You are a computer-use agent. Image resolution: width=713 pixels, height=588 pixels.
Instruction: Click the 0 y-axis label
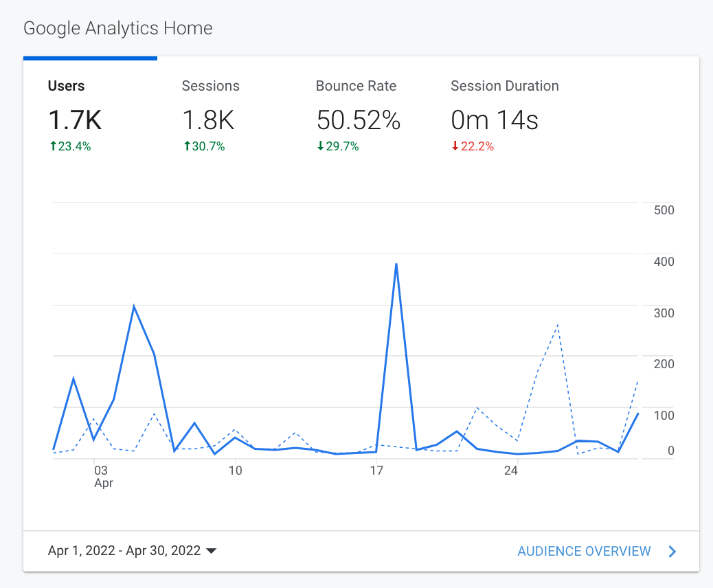point(670,451)
